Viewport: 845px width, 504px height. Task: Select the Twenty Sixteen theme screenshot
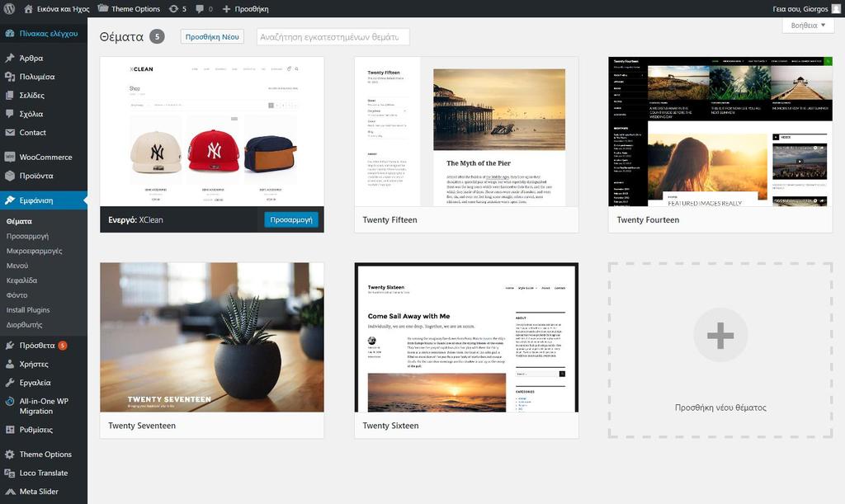pos(466,337)
